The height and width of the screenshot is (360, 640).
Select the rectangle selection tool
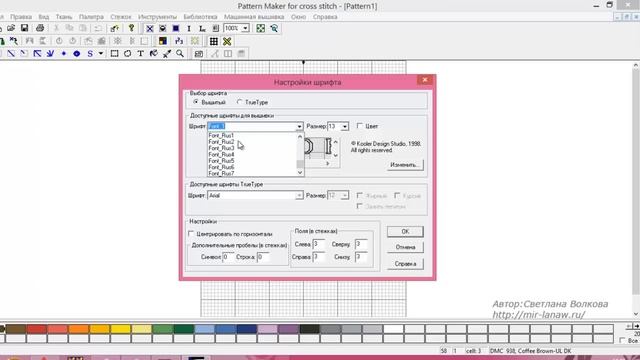click(x=114, y=53)
